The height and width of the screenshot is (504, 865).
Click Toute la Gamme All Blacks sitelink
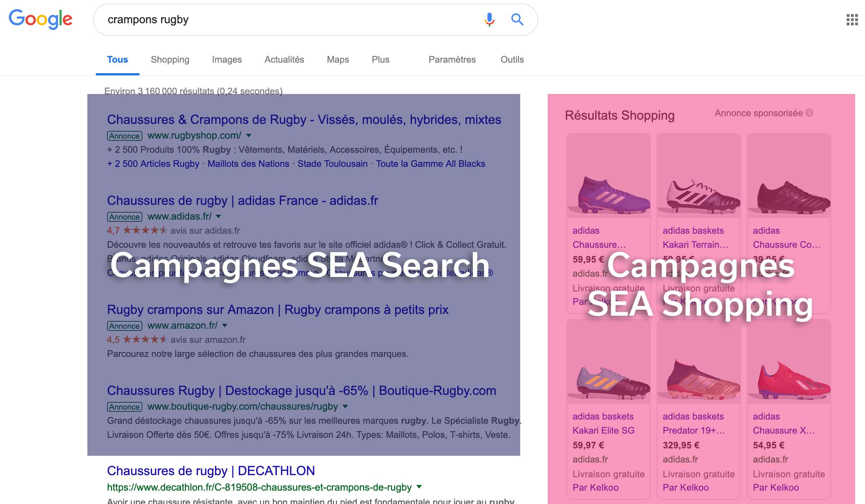pyautogui.click(x=430, y=164)
